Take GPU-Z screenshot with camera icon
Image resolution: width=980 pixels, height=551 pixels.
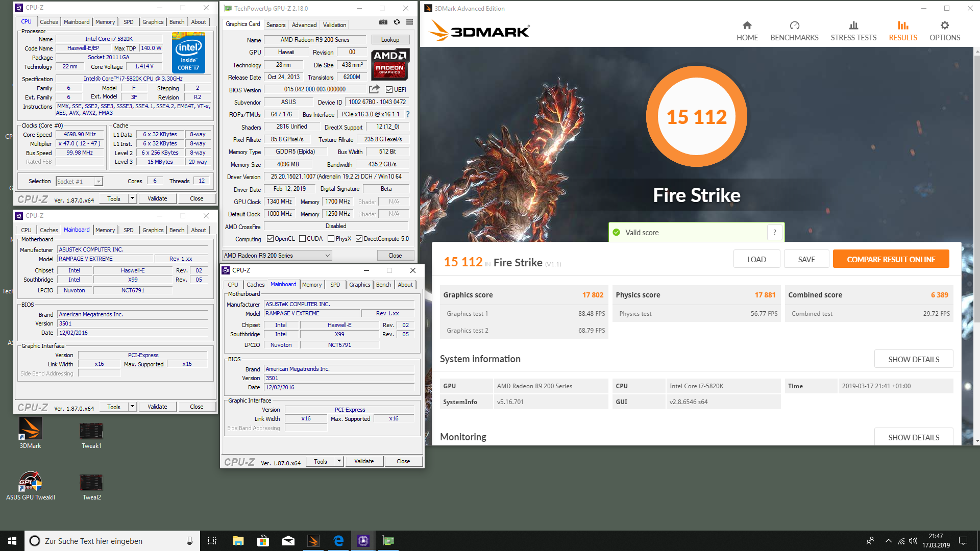383,22
